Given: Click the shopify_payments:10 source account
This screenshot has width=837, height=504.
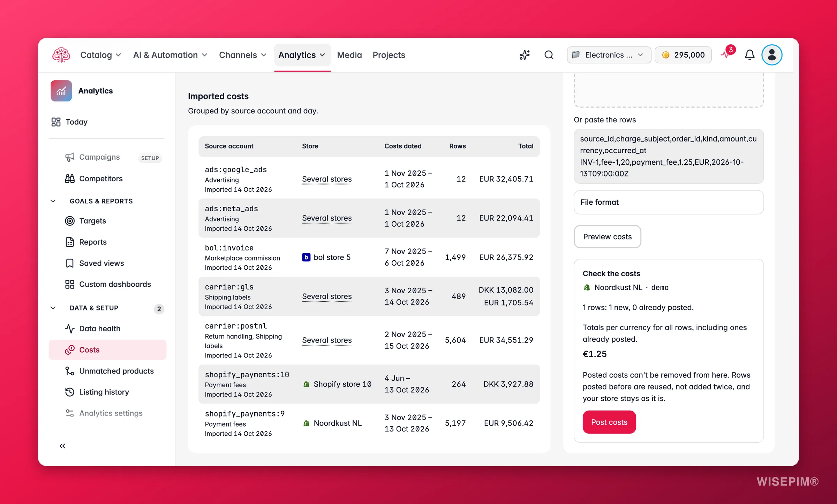Looking at the screenshot, I should [x=247, y=375].
